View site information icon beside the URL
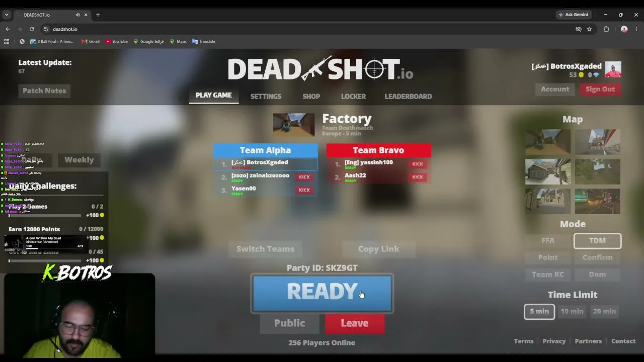644x362 pixels. coord(46,29)
